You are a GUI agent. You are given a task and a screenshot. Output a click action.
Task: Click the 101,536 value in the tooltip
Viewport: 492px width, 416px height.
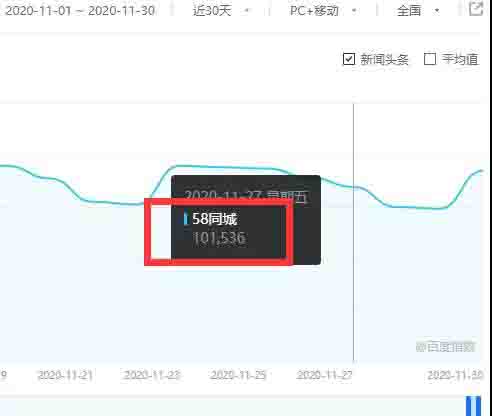point(219,238)
